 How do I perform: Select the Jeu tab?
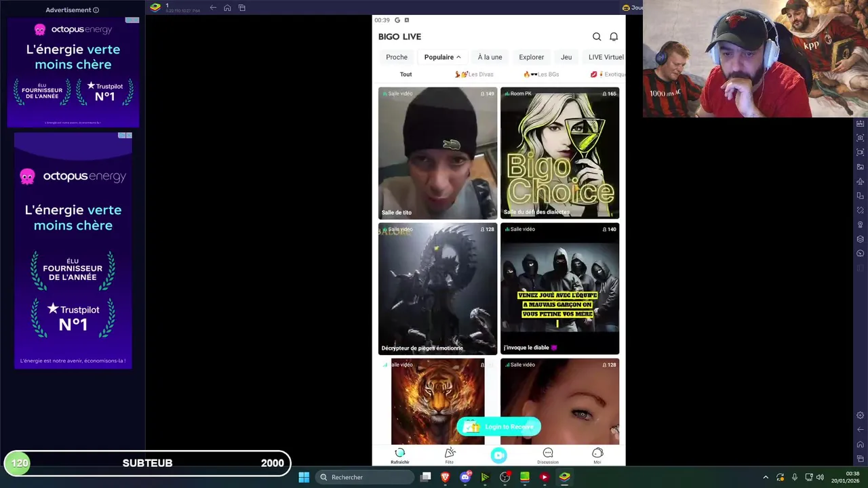pyautogui.click(x=566, y=57)
